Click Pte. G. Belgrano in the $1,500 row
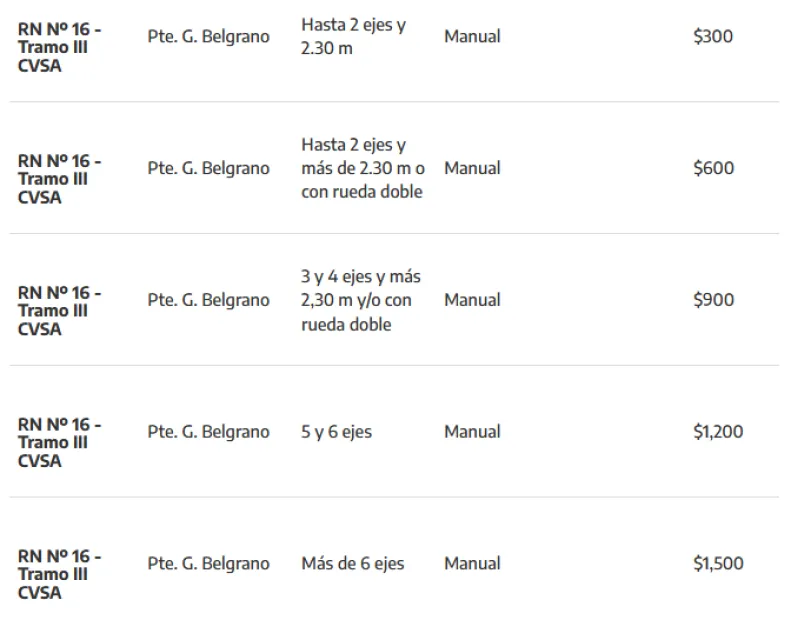The height and width of the screenshot is (620, 790). click(x=208, y=564)
